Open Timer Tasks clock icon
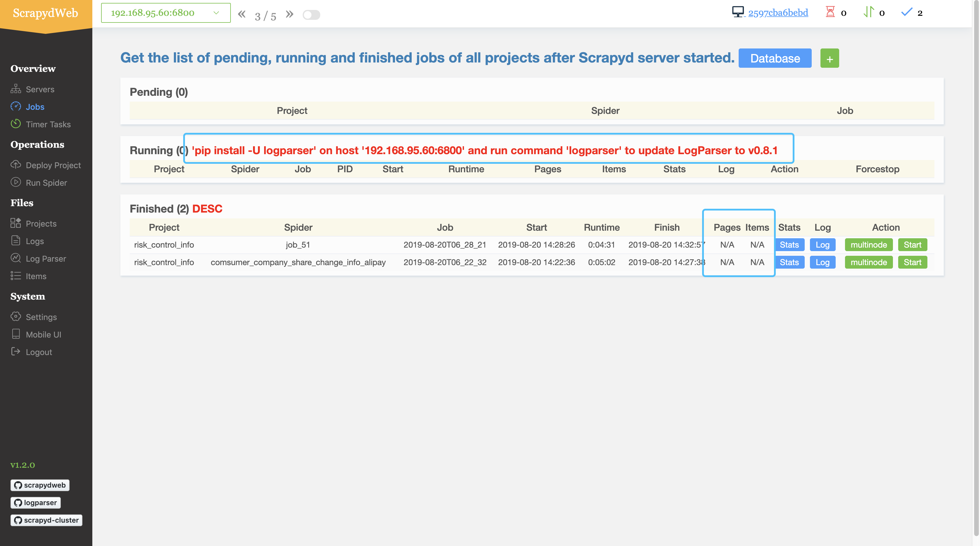Image resolution: width=980 pixels, height=546 pixels. tap(15, 124)
